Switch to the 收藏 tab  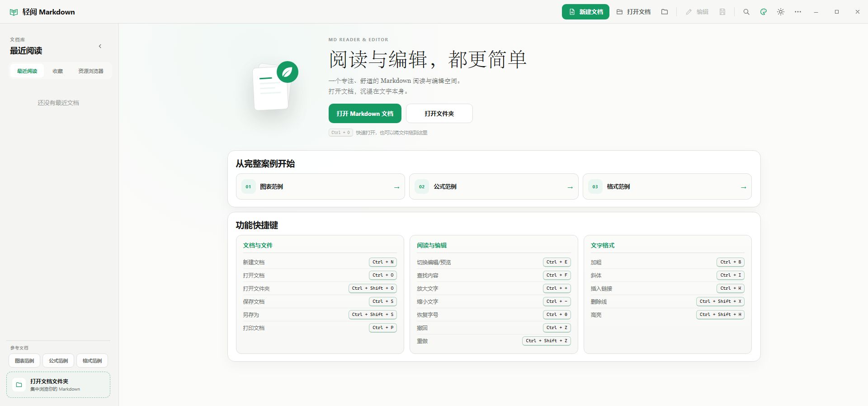point(57,71)
